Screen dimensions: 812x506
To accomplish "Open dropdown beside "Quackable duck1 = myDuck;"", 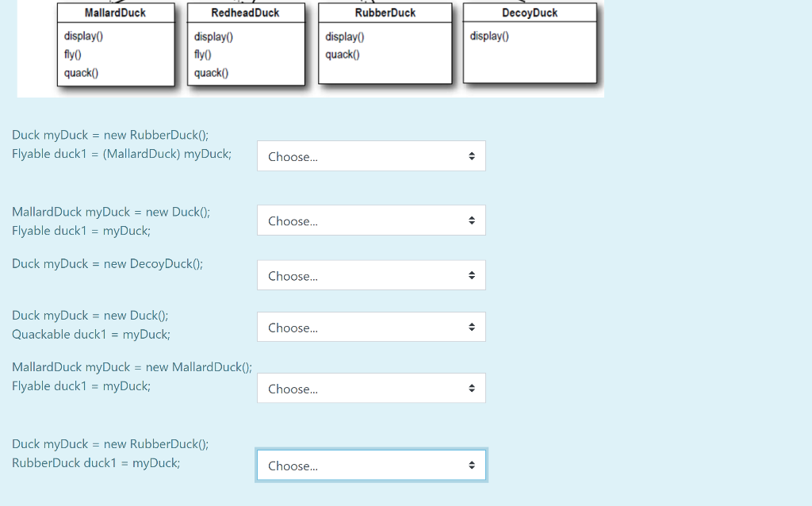I will click(x=370, y=326).
